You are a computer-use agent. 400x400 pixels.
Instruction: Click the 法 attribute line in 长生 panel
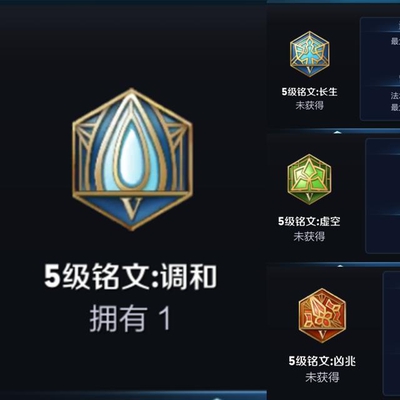tap(395, 96)
